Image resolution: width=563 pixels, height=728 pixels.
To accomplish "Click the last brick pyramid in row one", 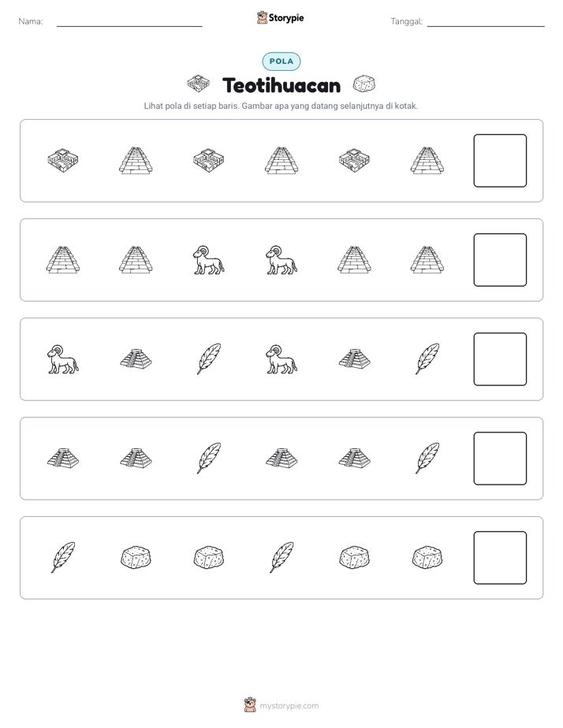I will [427, 161].
